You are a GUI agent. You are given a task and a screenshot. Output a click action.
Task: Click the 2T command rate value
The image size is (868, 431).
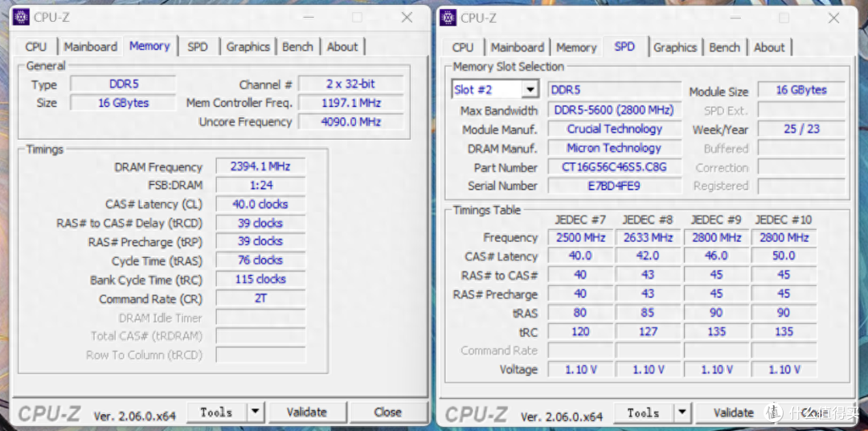pyautogui.click(x=260, y=298)
